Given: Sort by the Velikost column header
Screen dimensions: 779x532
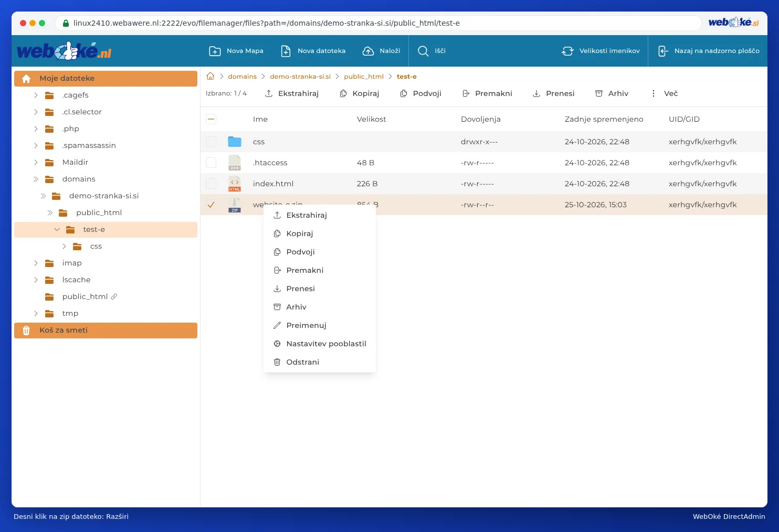Looking at the screenshot, I should point(372,119).
